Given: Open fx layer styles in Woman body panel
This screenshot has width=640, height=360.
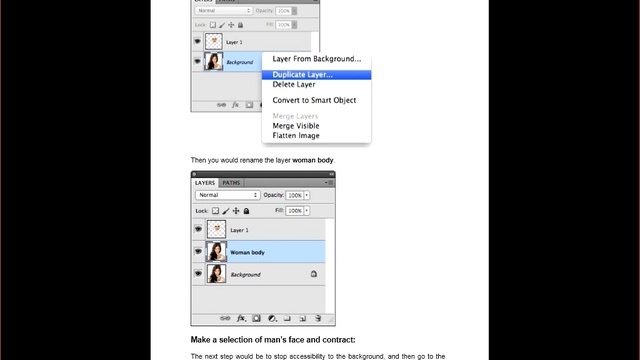Looking at the screenshot, I should coord(241,318).
